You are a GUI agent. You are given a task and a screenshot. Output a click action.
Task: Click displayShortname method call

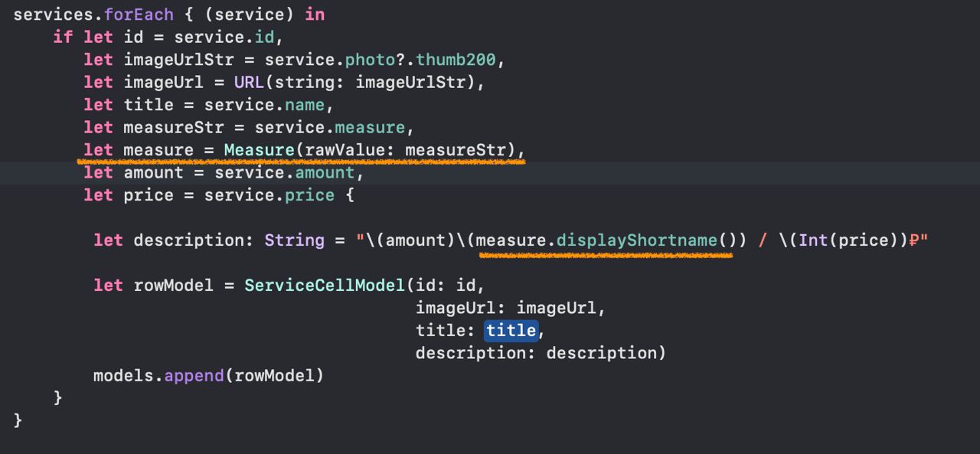(x=637, y=240)
